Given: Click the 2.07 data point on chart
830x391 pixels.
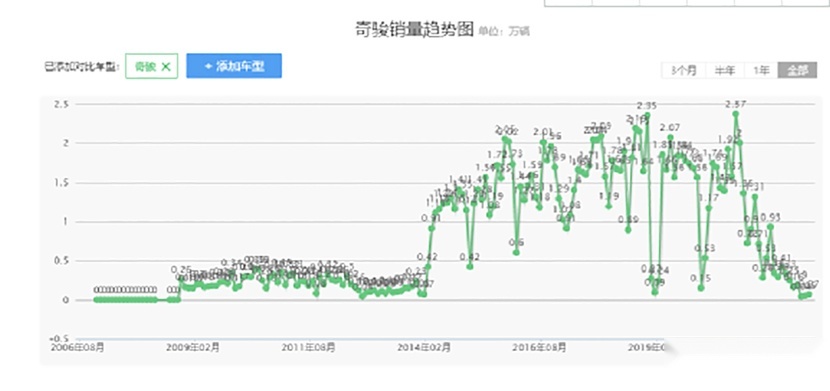Looking at the screenshot, I should [x=670, y=137].
